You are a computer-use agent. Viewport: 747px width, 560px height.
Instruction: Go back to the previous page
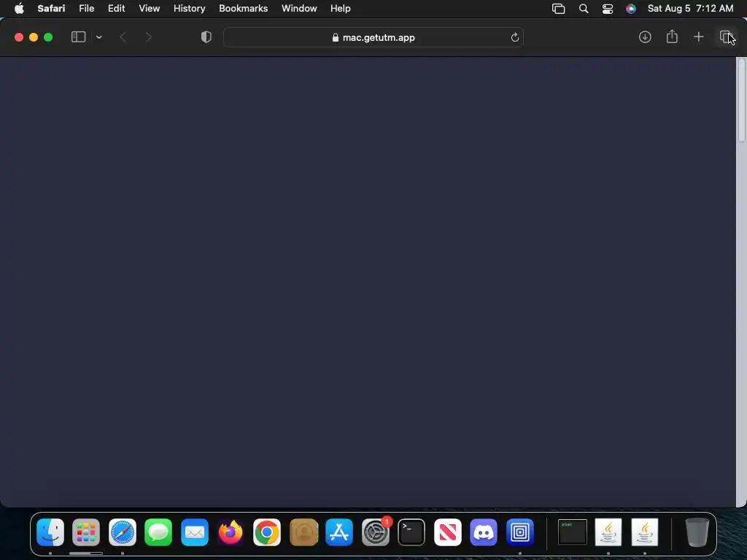coord(123,37)
